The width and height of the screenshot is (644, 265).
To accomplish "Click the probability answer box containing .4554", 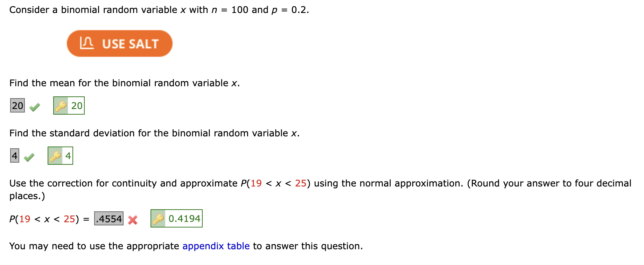I will coord(108,219).
